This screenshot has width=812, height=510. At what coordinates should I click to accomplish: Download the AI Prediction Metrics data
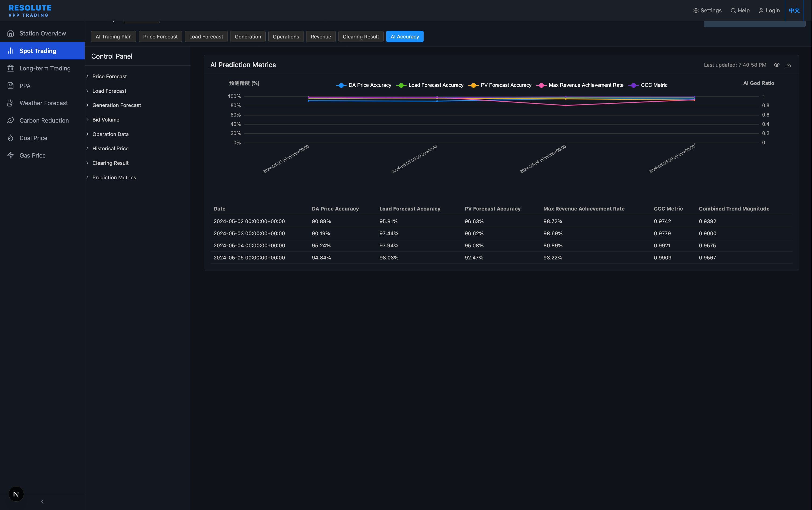pyautogui.click(x=788, y=65)
